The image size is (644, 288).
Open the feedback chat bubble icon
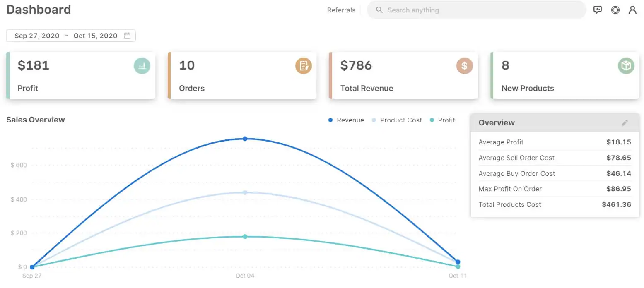coord(598,10)
